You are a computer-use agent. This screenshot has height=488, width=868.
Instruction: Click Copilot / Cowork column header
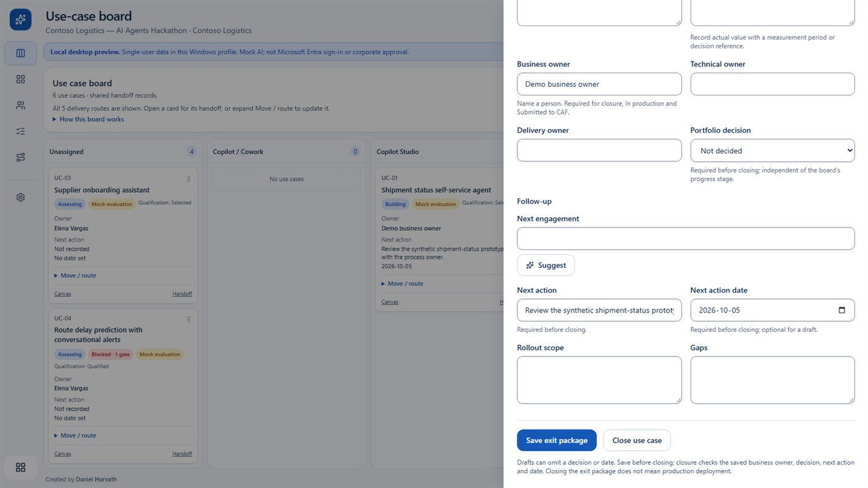[238, 152]
